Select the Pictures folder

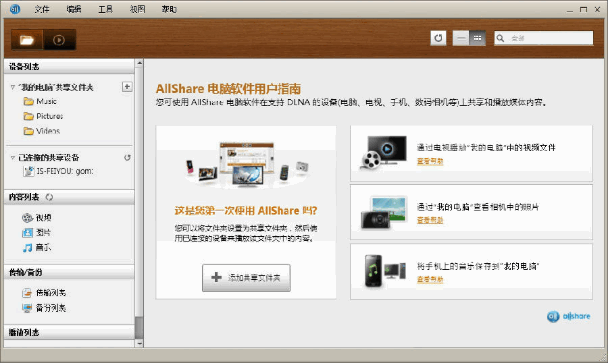(43, 116)
